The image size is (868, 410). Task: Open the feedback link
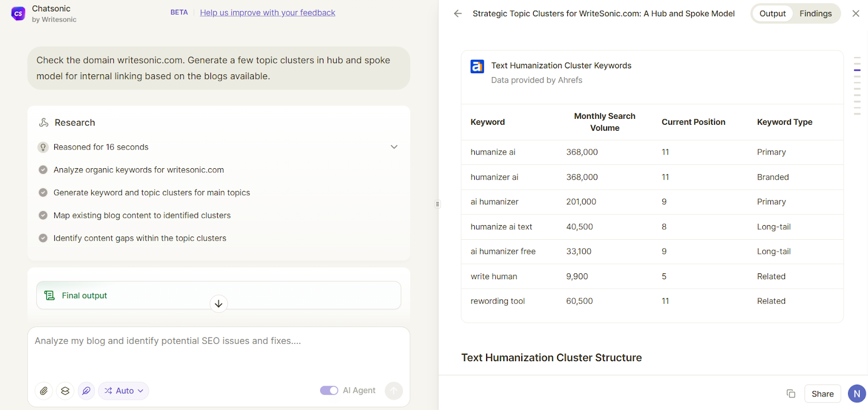click(x=267, y=12)
